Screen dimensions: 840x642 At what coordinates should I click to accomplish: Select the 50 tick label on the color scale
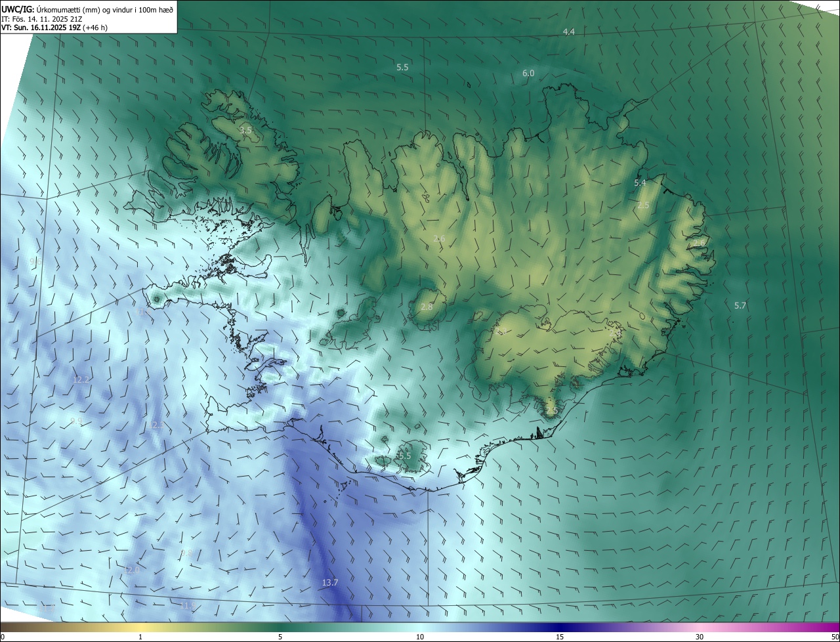click(x=835, y=637)
